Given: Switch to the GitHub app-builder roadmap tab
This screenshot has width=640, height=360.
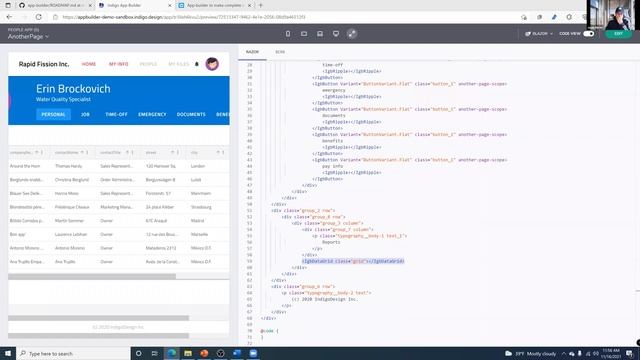Looking at the screenshot, I should click(x=55, y=5).
